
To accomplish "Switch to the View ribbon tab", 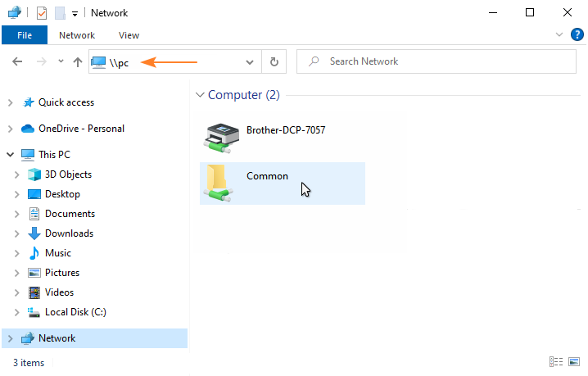I will tap(129, 35).
